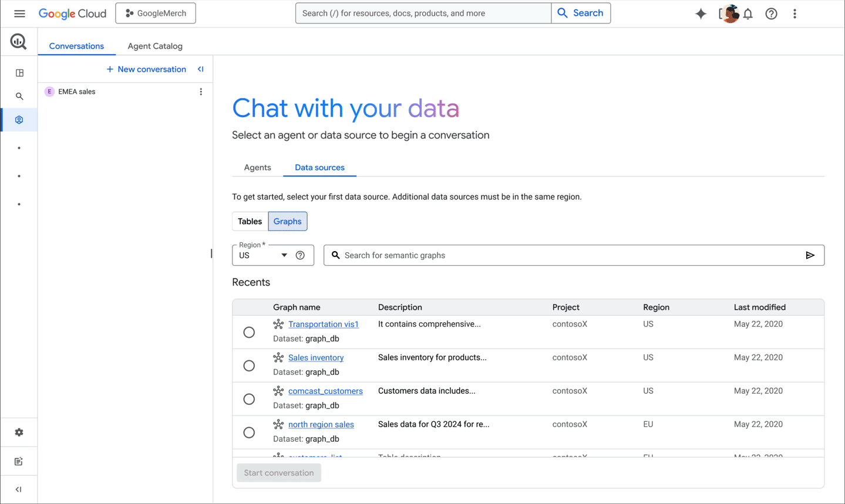Click the sidebar search magnifier icon

coord(19,96)
